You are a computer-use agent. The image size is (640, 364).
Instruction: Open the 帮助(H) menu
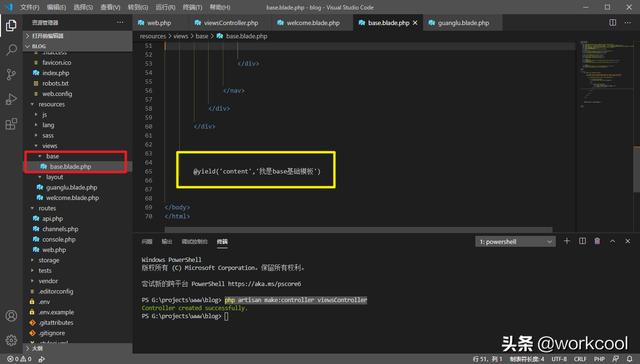(220, 7)
